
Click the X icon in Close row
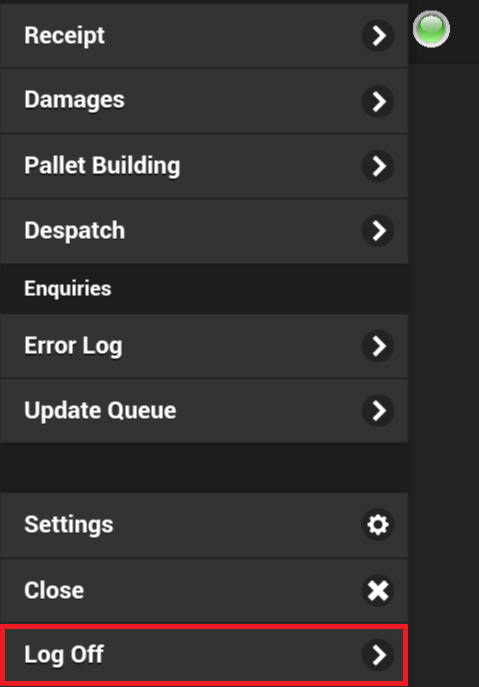[378, 590]
